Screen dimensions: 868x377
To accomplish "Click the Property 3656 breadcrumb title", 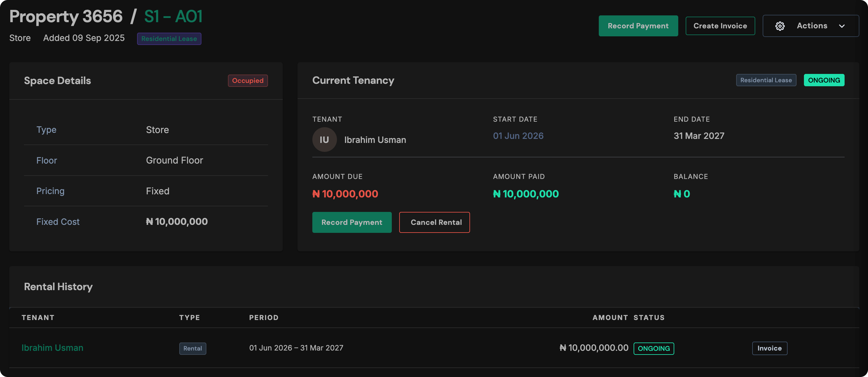I will [66, 17].
